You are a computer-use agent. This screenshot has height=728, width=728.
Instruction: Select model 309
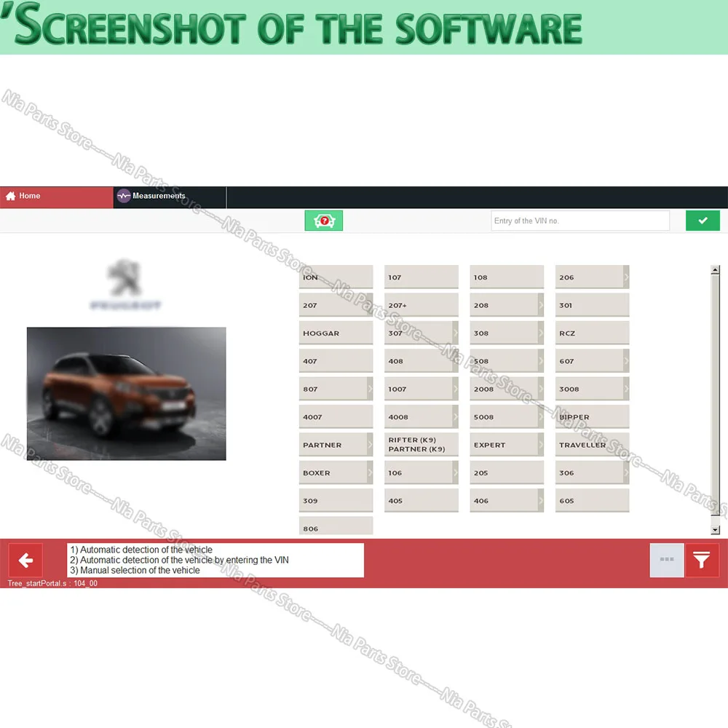[x=336, y=500]
